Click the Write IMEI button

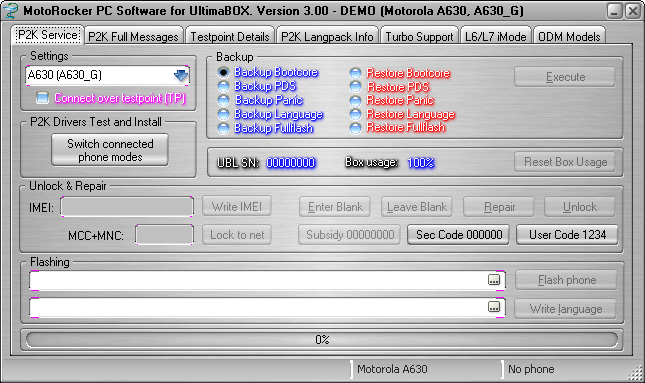pyautogui.click(x=237, y=207)
